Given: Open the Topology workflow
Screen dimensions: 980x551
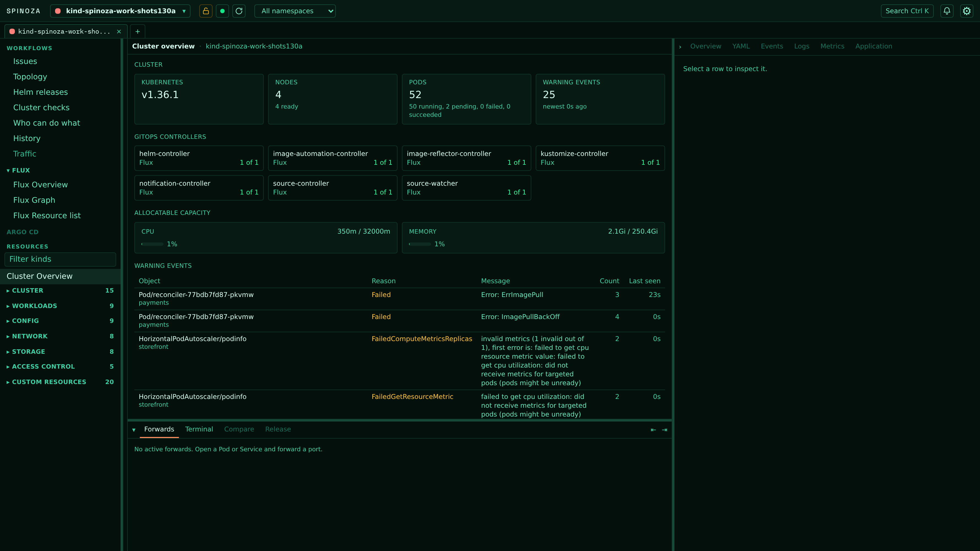Looking at the screenshot, I should click(30, 77).
